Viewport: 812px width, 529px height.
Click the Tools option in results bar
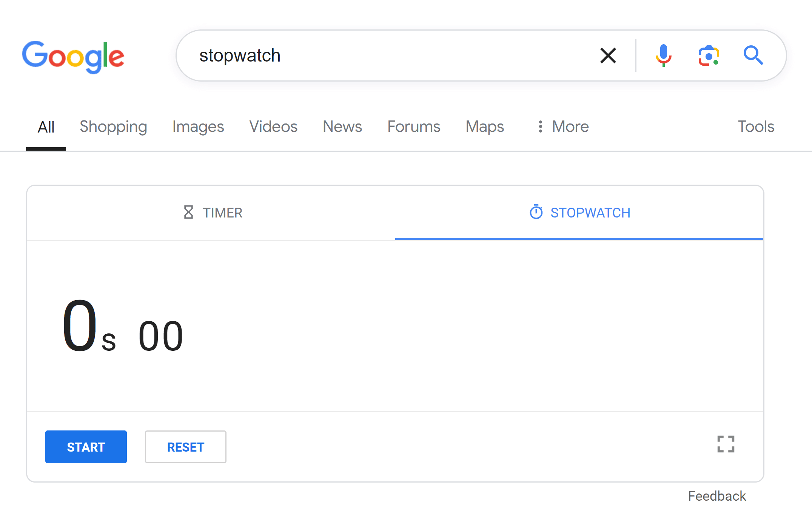757,126
